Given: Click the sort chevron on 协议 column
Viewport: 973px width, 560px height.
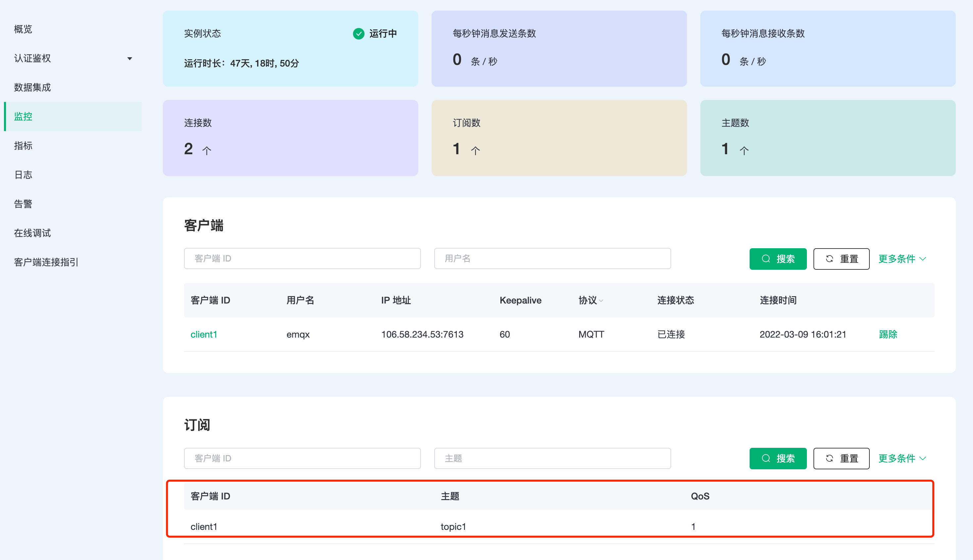Looking at the screenshot, I should pyautogui.click(x=601, y=301).
